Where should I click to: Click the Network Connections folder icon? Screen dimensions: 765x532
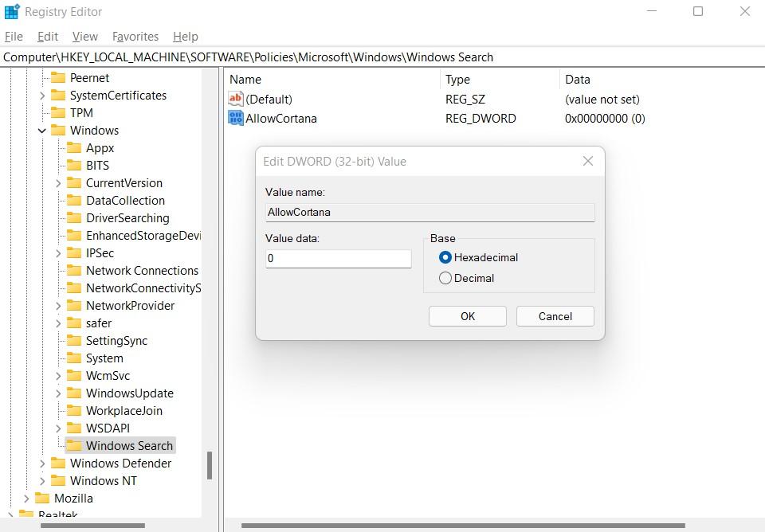point(74,271)
